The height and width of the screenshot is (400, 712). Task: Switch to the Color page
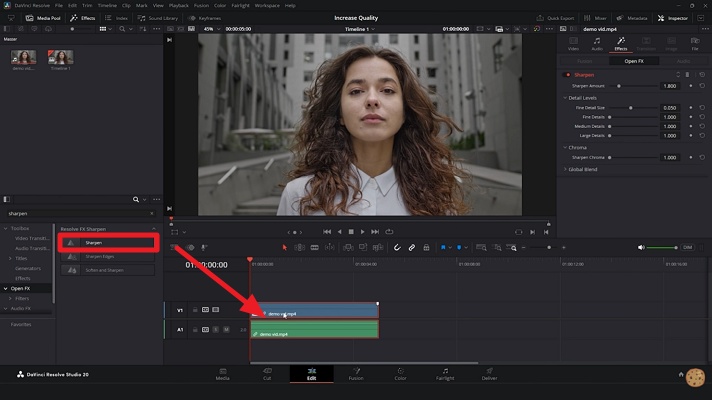pyautogui.click(x=400, y=374)
